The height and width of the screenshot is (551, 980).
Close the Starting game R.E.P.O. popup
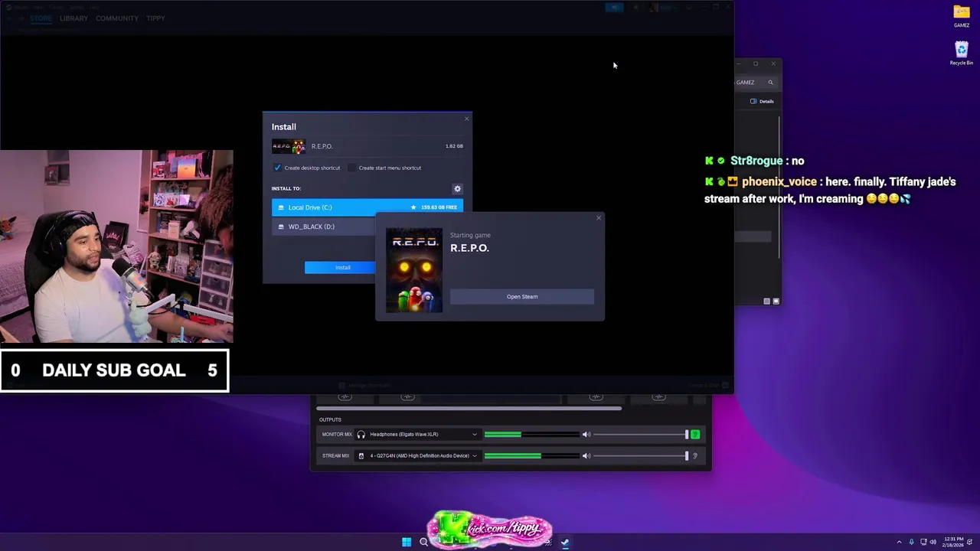(599, 218)
